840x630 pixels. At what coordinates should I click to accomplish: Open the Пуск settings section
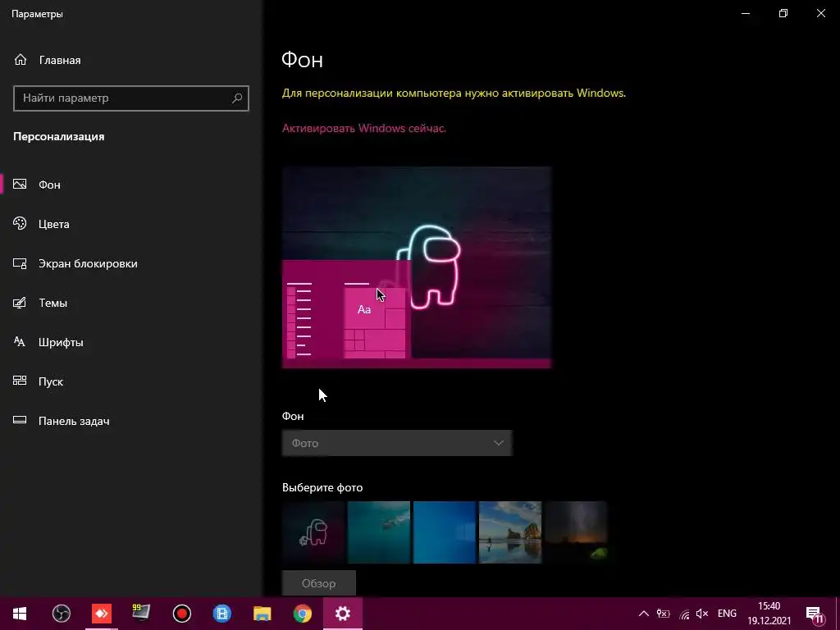(130, 381)
